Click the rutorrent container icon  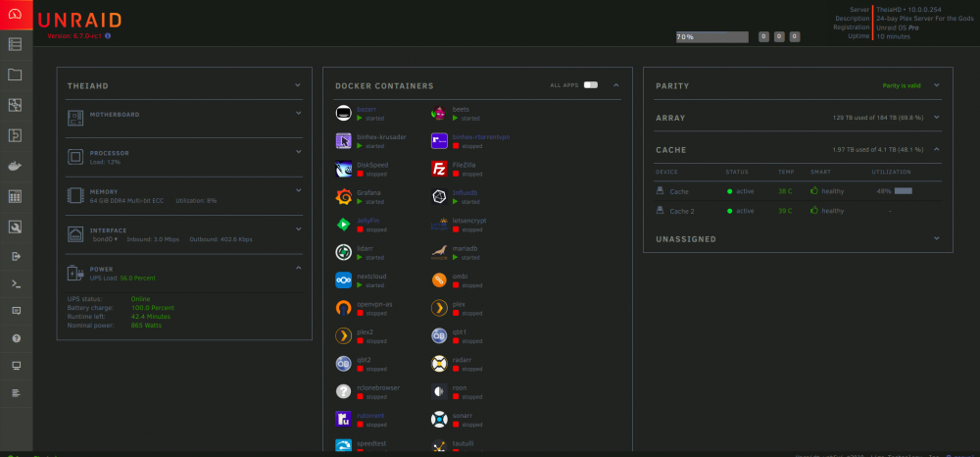343,419
